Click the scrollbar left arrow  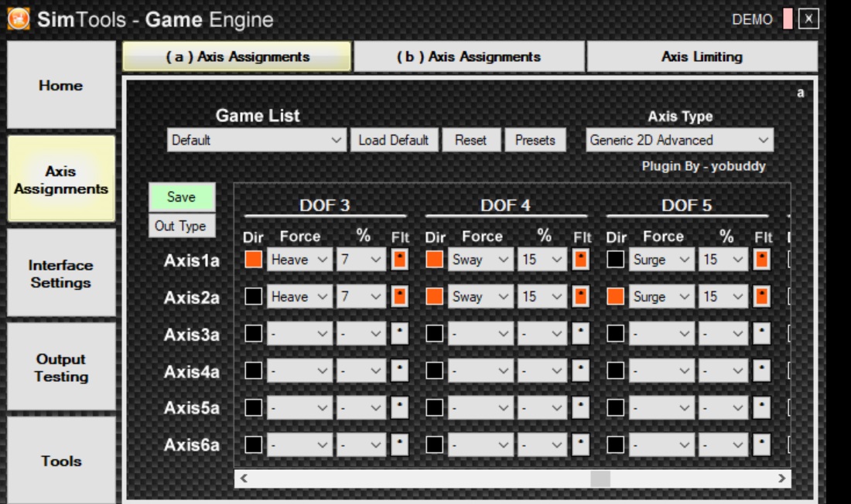click(x=244, y=478)
